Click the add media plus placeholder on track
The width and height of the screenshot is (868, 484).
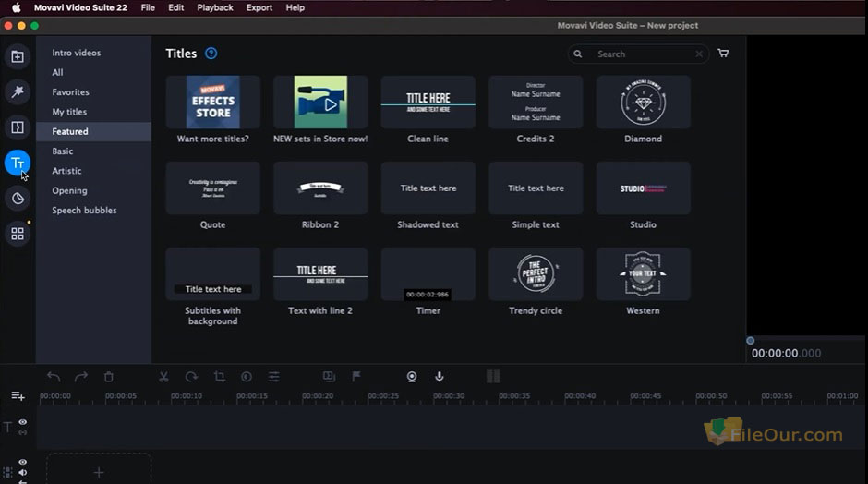click(99, 472)
